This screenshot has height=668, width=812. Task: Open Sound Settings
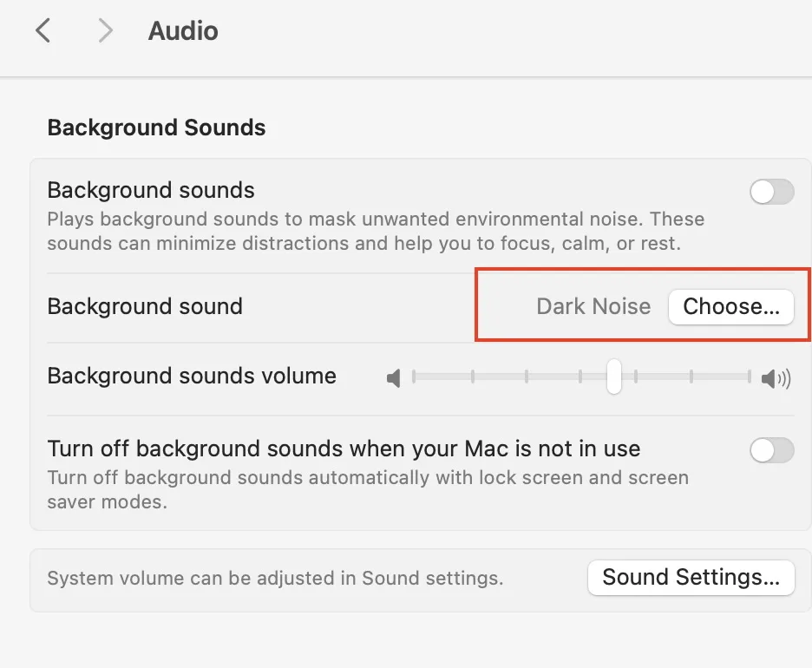point(691,577)
